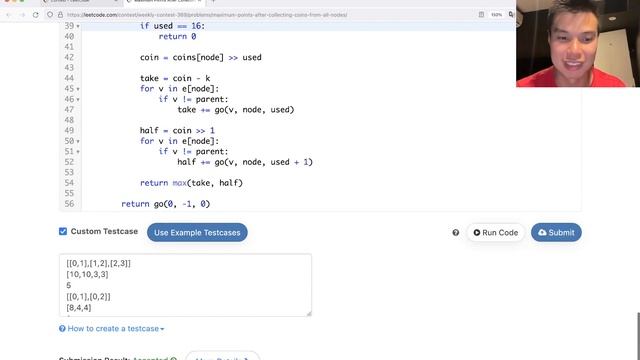Viewport: 640px width, 360px height.
Task: Click the lock icon in the address bar
Action: point(60,15)
